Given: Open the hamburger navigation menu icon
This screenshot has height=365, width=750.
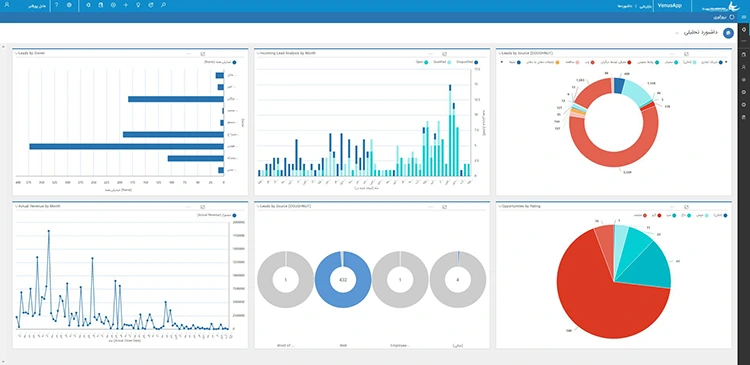Looking at the screenshot, I should (743, 17).
